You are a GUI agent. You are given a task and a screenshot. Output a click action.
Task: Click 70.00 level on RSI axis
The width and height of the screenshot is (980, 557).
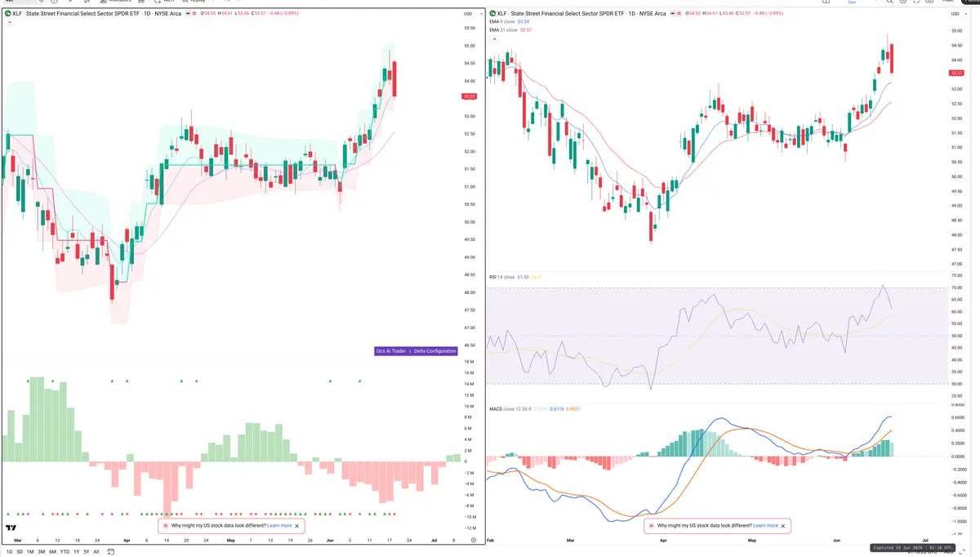[956, 288]
